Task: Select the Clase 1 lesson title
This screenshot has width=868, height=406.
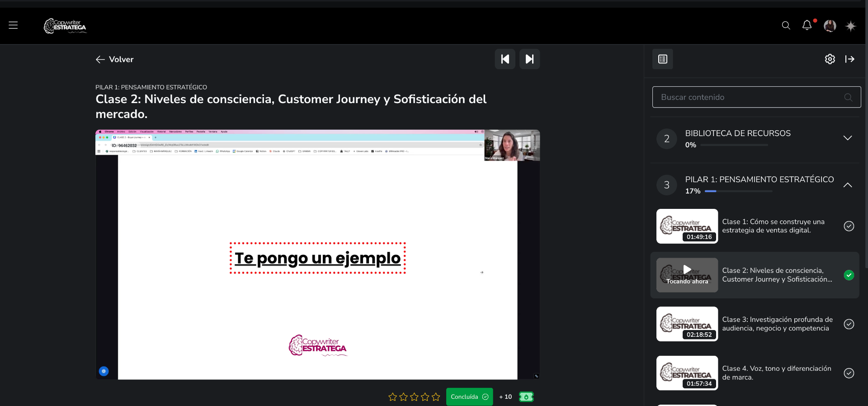Action: [773, 226]
